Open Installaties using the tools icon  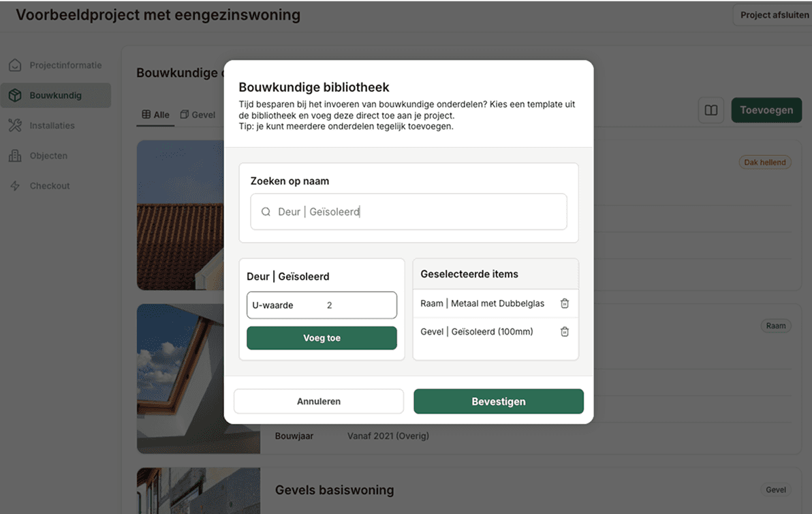coord(16,125)
